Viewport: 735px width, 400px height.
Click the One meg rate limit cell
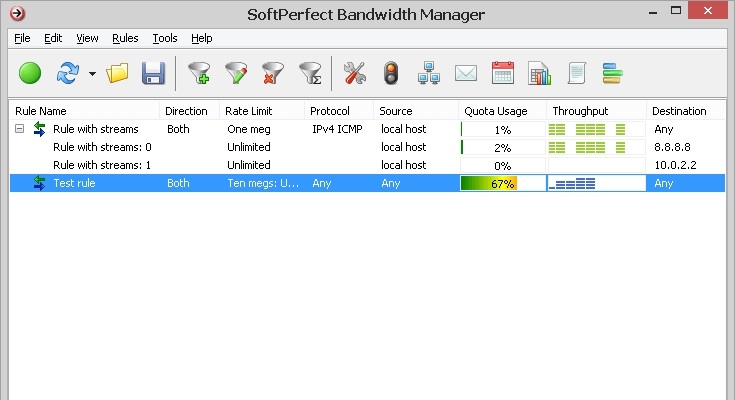[x=249, y=129]
